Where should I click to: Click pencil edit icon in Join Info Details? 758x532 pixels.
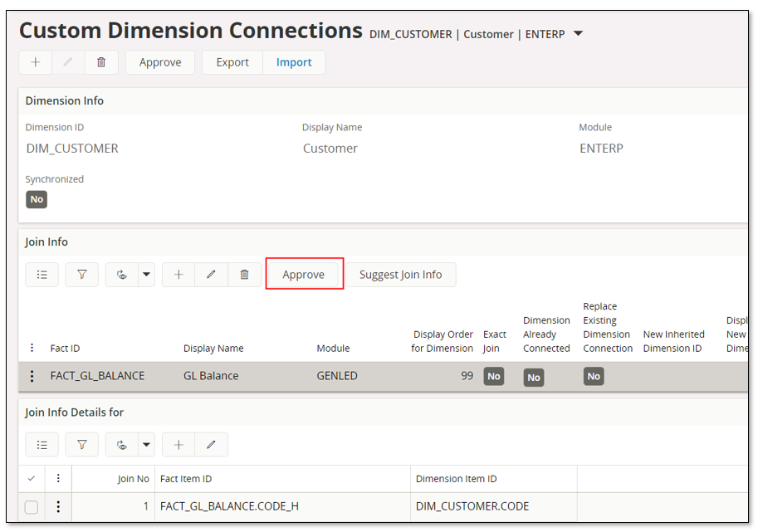pyautogui.click(x=211, y=445)
